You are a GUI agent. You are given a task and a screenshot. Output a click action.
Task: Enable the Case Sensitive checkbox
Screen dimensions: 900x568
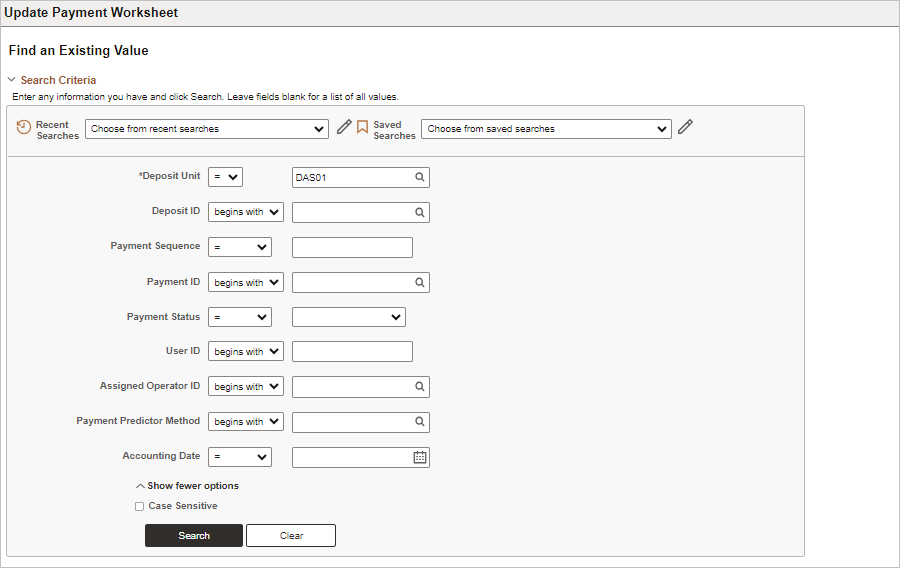139,506
